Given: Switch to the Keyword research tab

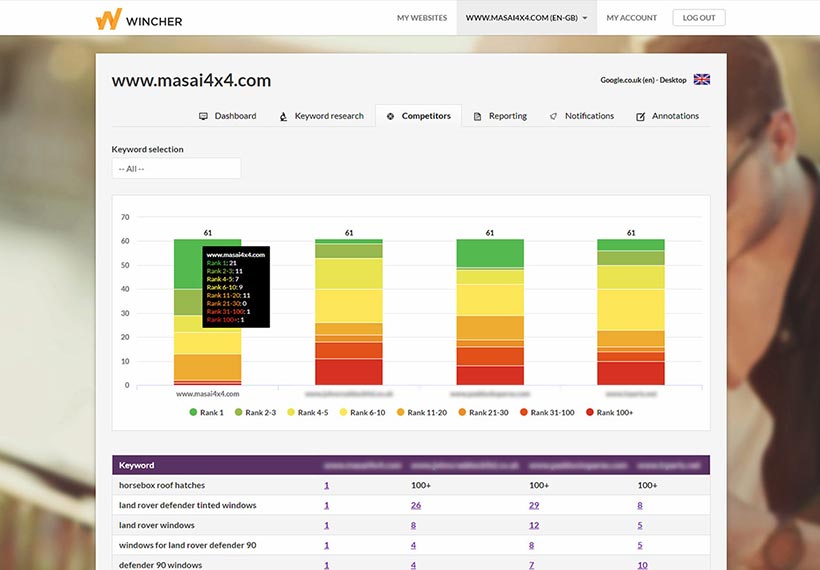Looking at the screenshot, I should (x=321, y=116).
